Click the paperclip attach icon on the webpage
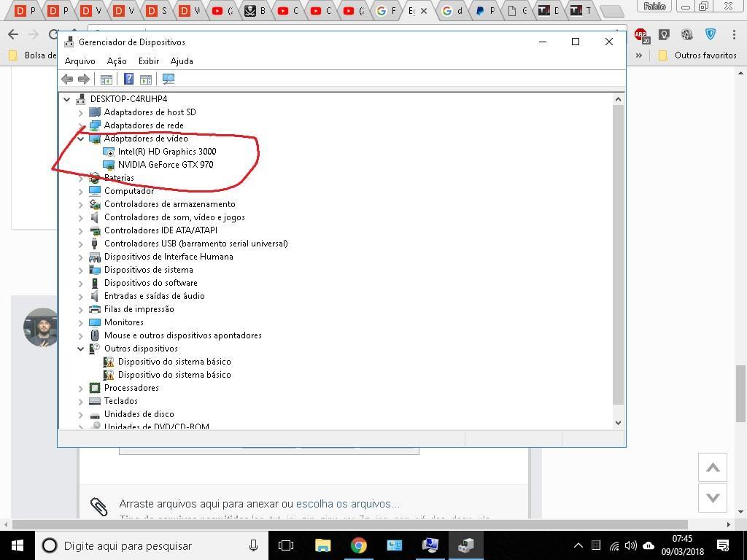The height and width of the screenshot is (560, 747). (x=99, y=507)
